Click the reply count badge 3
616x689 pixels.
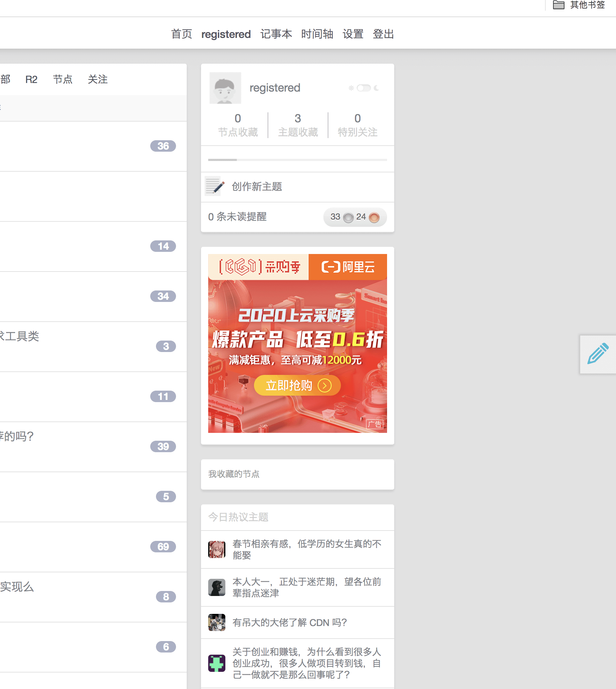(166, 346)
